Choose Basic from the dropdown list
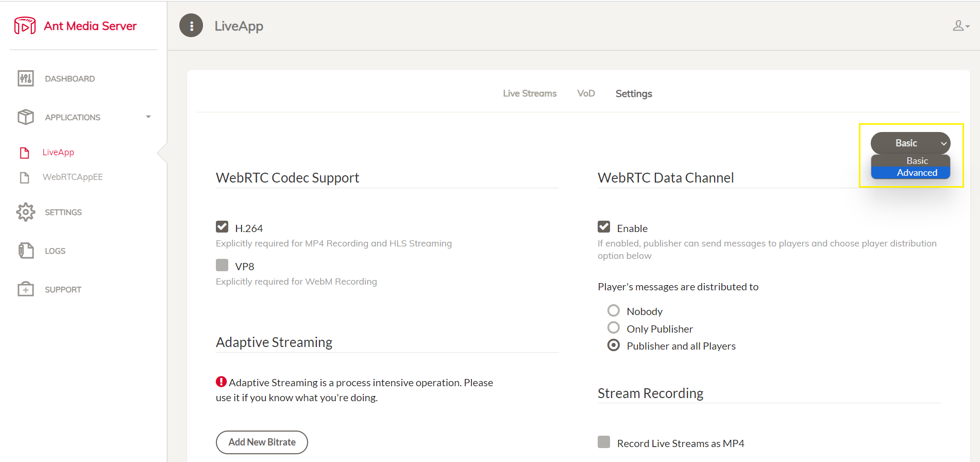This screenshot has height=462, width=980. pos(910,161)
